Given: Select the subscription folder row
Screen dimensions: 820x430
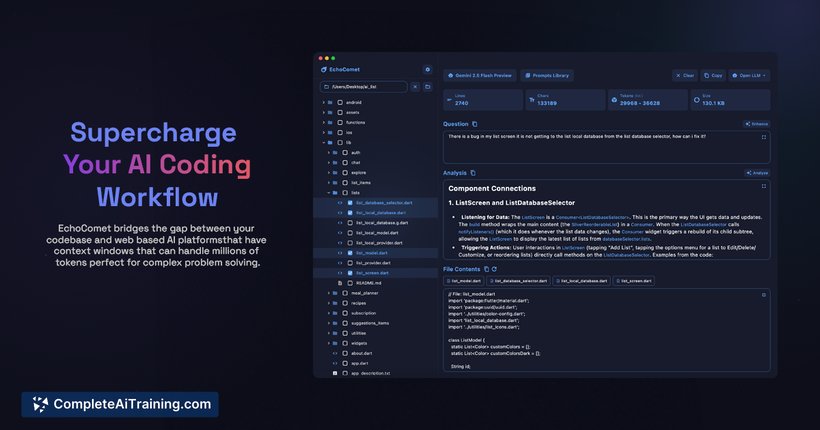Looking at the screenshot, I should click(375, 313).
